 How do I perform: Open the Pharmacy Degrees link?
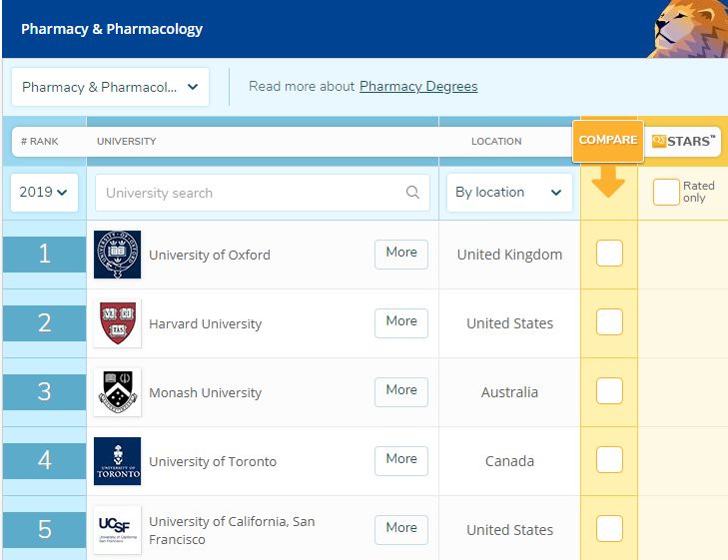click(418, 87)
